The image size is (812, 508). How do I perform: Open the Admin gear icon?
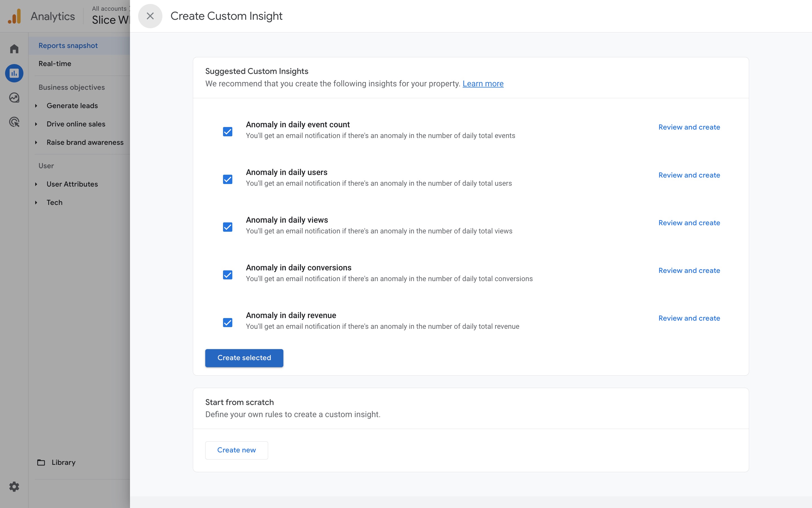coord(14,486)
